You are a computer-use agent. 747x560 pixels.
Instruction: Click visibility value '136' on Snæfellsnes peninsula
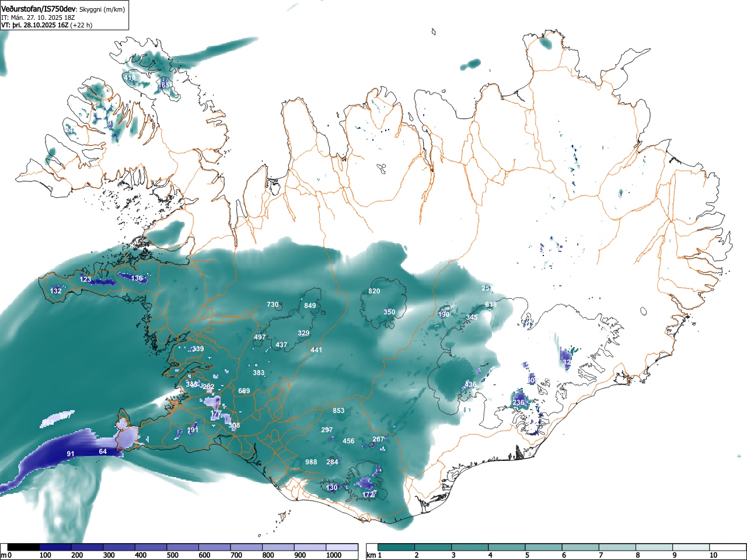pos(137,278)
